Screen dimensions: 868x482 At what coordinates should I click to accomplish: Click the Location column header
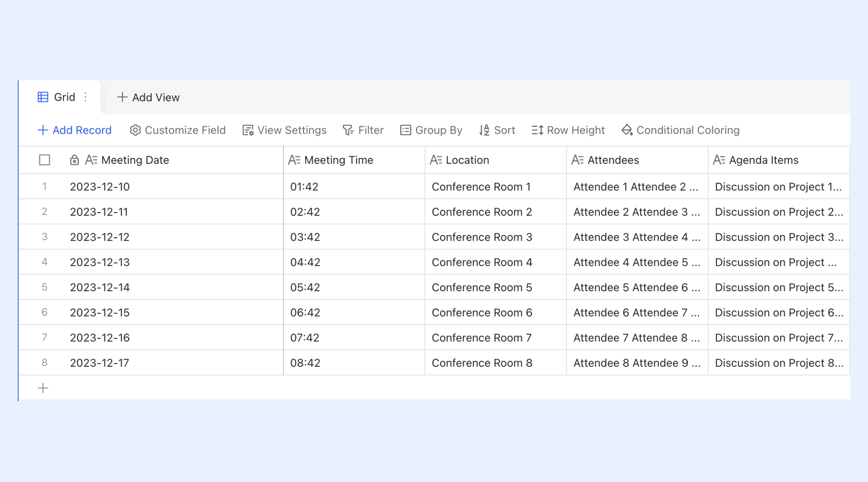(496, 160)
